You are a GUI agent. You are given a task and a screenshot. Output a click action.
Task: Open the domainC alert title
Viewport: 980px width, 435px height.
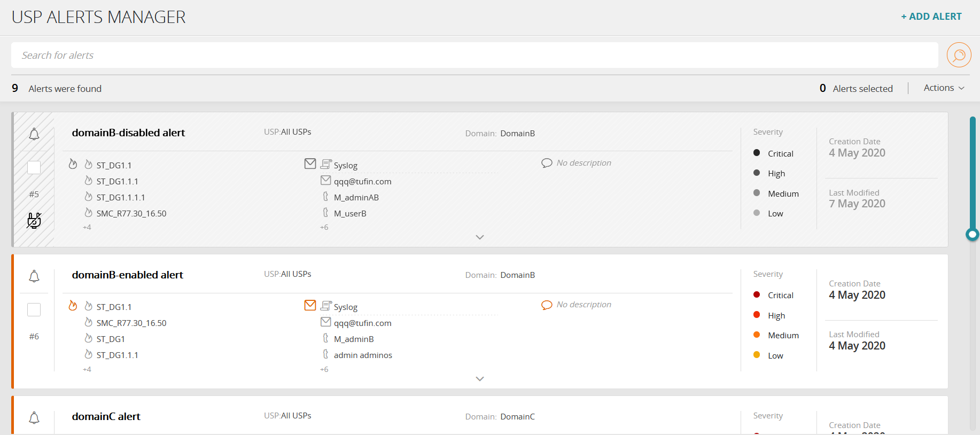tap(106, 417)
